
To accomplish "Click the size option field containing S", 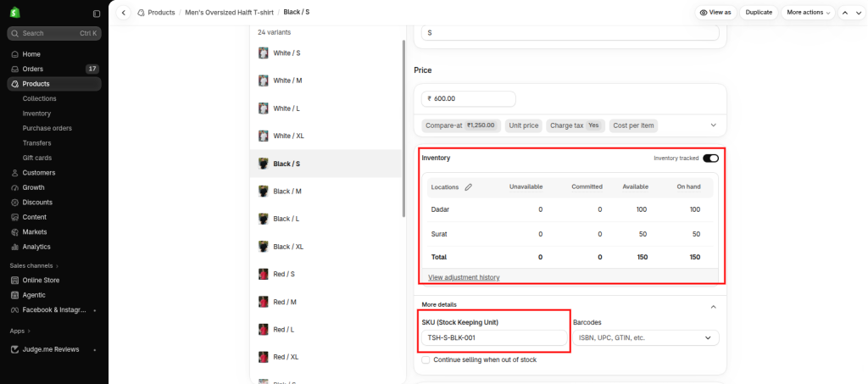I will pyautogui.click(x=570, y=33).
